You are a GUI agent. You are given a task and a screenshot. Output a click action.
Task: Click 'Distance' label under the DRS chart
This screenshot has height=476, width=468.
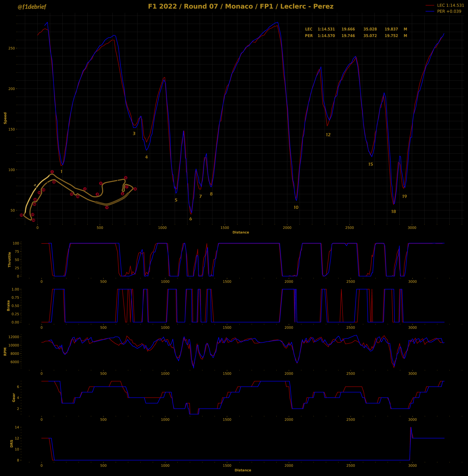tap(243, 470)
